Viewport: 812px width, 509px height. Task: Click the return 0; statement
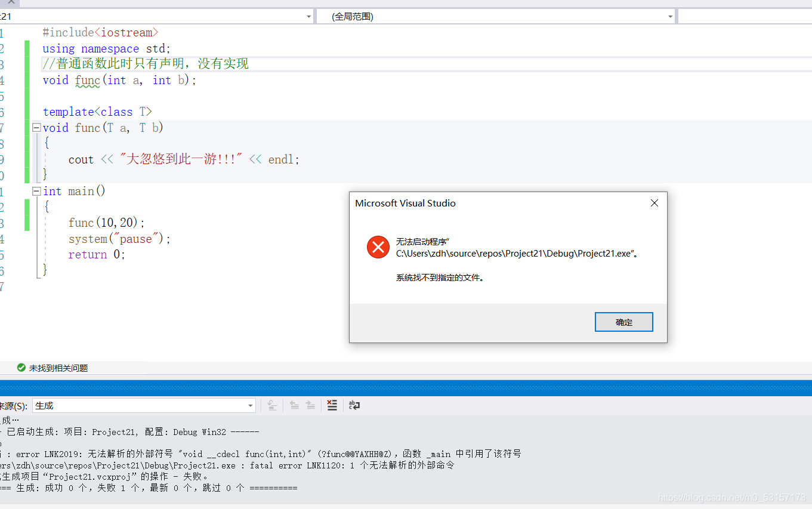(x=97, y=254)
